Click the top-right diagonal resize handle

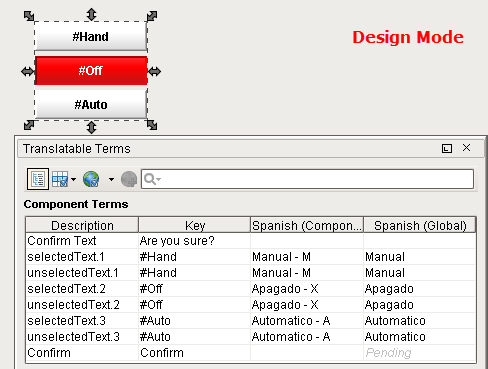pos(152,16)
